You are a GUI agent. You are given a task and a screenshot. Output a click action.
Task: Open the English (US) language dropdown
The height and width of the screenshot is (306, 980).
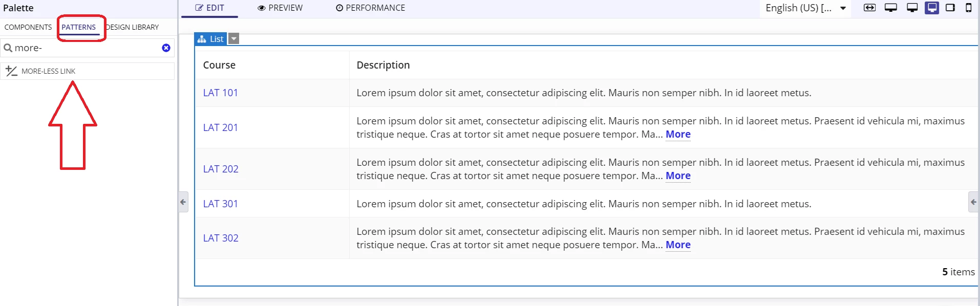(805, 8)
